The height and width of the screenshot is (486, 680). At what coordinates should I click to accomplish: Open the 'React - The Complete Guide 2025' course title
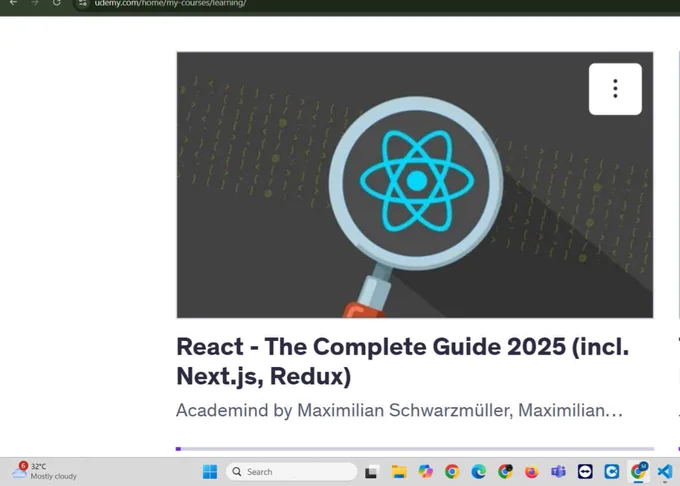click(402, 361)
